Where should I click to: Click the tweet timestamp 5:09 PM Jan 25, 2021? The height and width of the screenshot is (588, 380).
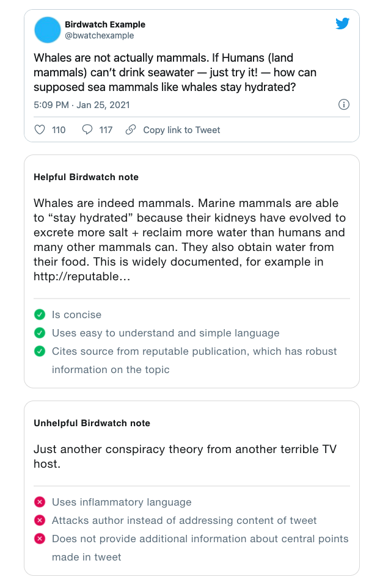(x=82, y=105)
